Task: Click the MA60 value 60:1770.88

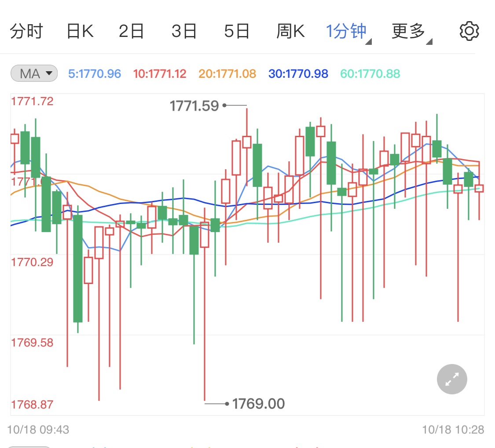Action: tap(370, 74)
